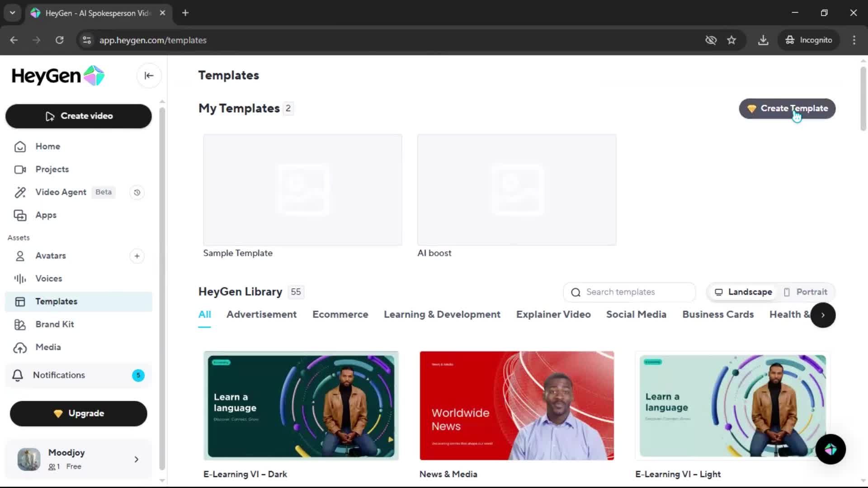Screen dimensions: 868x488
Task: Click the Create Template button
Action: [787, 108]
